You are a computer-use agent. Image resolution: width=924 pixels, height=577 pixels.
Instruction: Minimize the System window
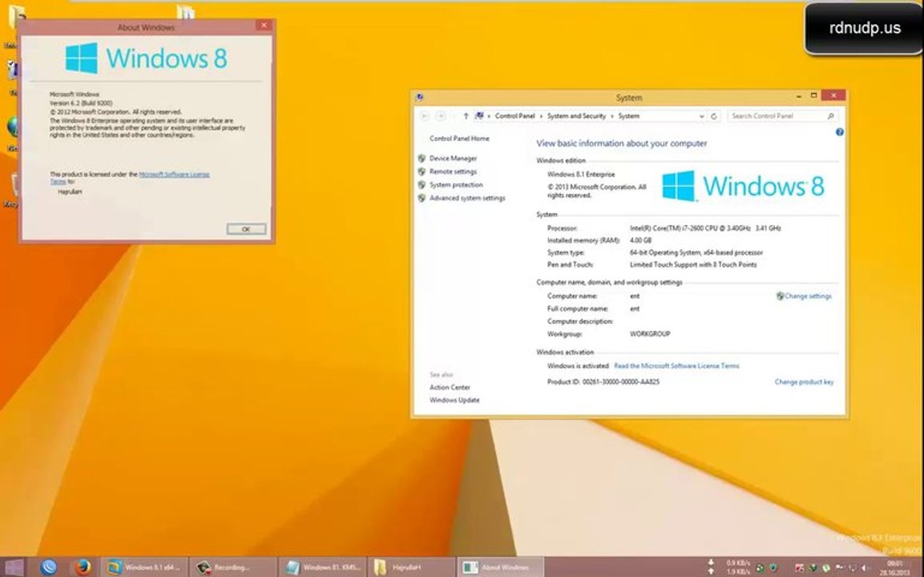[799, 96]
